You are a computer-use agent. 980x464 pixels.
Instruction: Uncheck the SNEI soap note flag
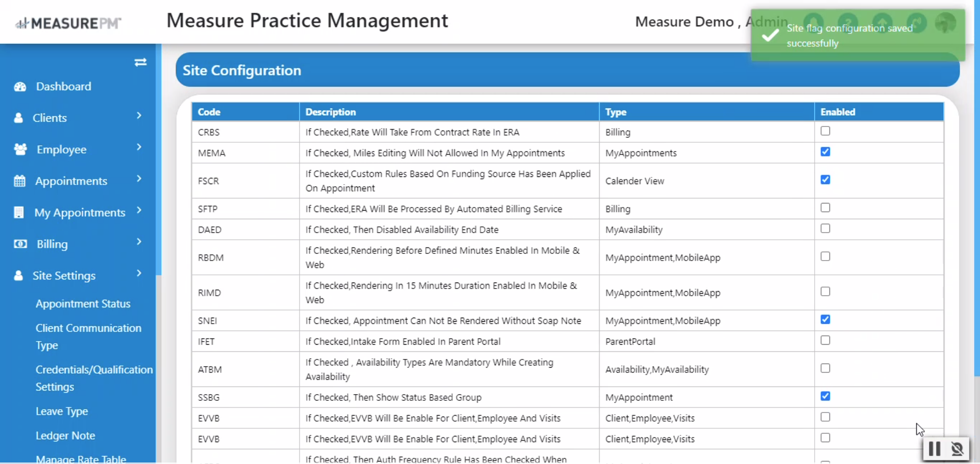(x=825, y=320)
